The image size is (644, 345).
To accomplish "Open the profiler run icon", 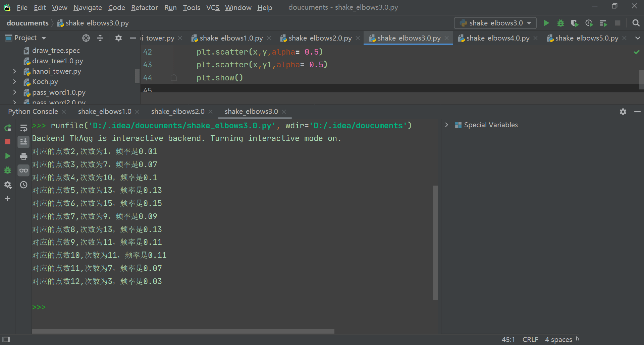I will [589, 23].
